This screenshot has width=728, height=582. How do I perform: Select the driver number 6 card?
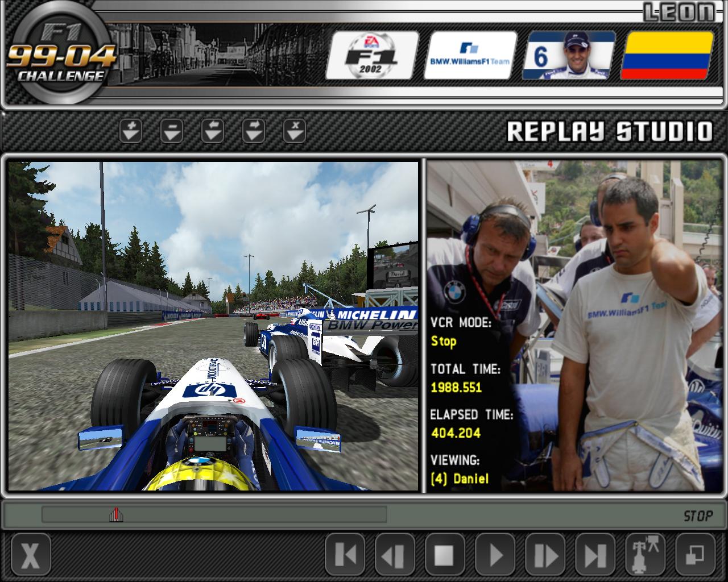pyautogui.click(x=569, y=55)
